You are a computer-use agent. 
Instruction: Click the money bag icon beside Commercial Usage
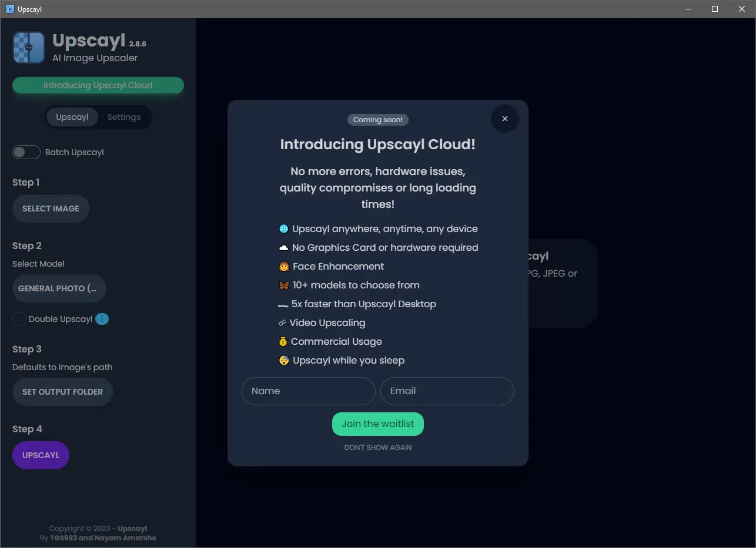coord(283,342)
